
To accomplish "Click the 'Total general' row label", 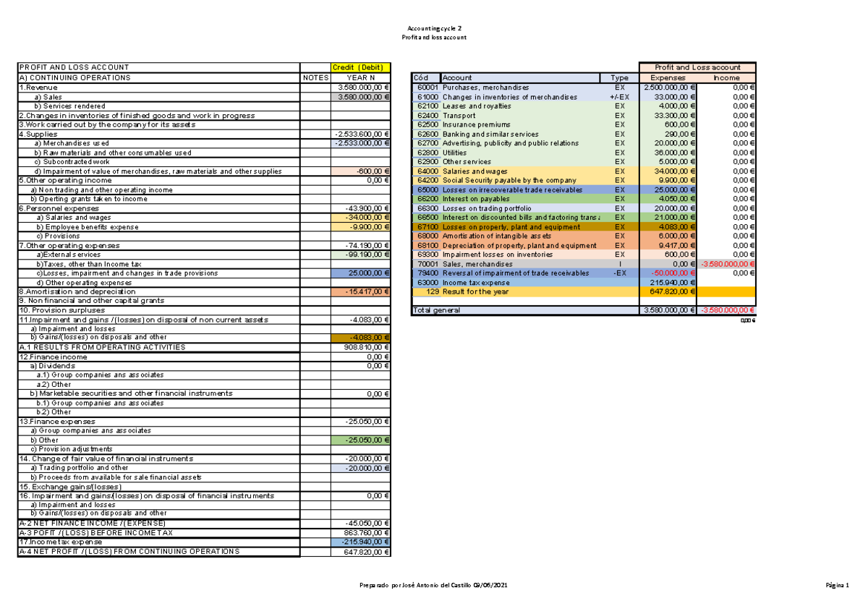I will (435, 310).
